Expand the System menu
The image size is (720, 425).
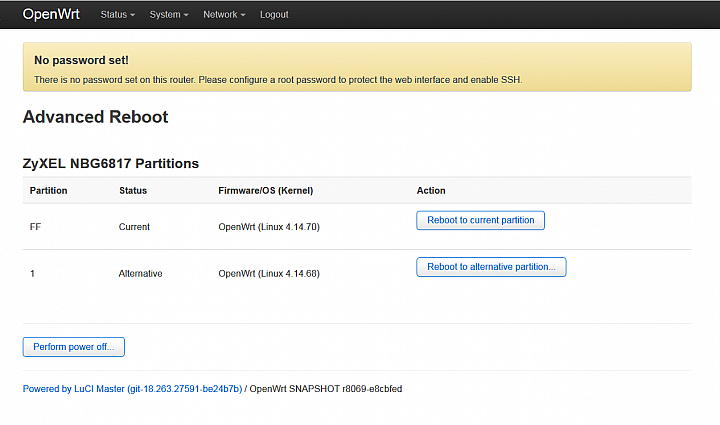[x=169, y=15]
